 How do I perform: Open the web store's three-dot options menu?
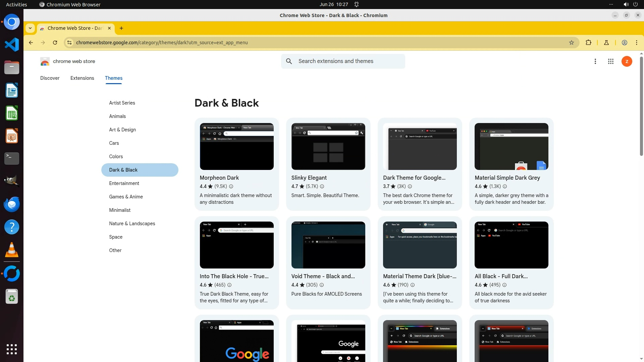(595, 61)
